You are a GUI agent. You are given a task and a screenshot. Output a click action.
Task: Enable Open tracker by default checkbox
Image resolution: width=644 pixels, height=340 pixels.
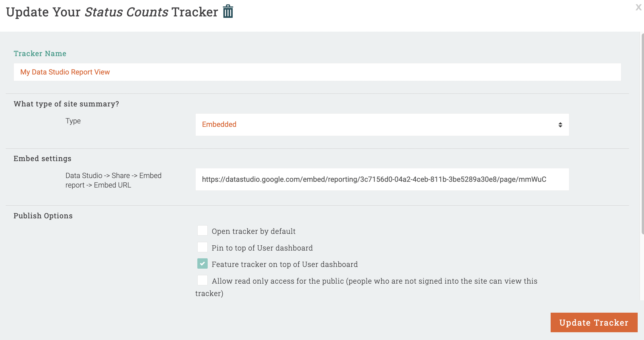pos(203,231)
